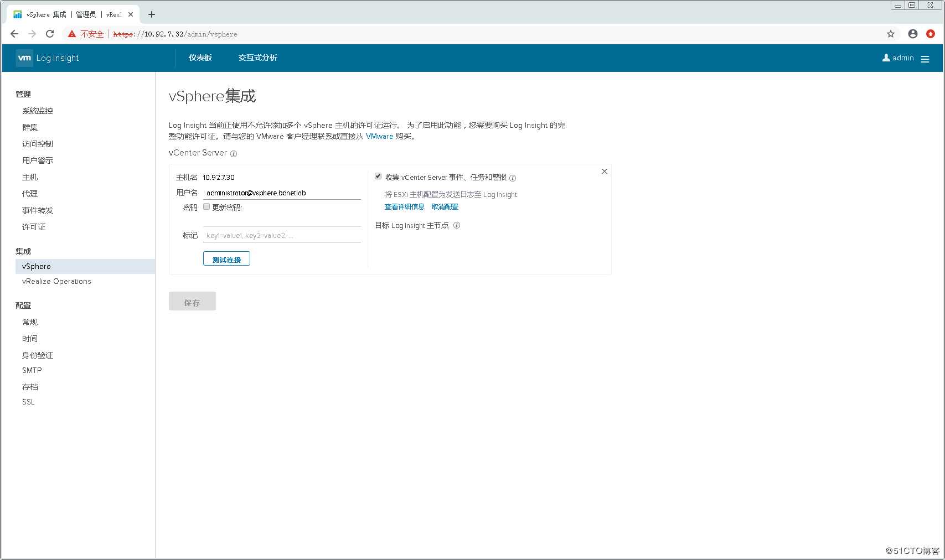Click the 保存 button
945x560 pixels.
[192, 301]
